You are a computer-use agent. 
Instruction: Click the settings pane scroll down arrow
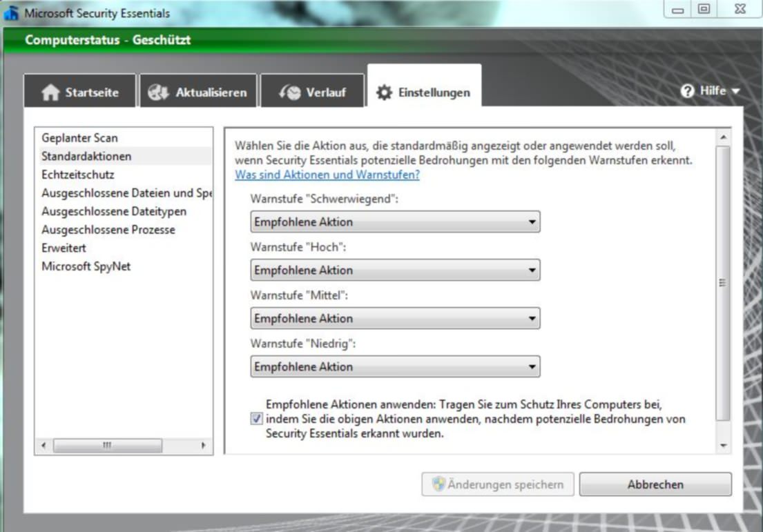click(723, 446)
